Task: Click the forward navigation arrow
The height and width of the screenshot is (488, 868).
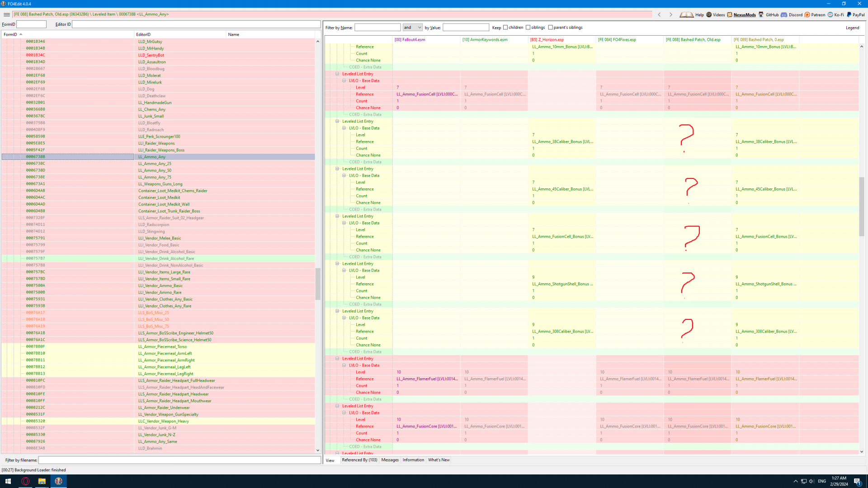Action: click(x=671, y=14)
